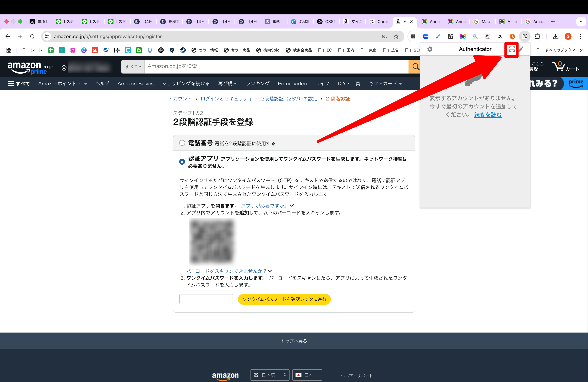Open the Amazon cart

click(x=566, y=66)
